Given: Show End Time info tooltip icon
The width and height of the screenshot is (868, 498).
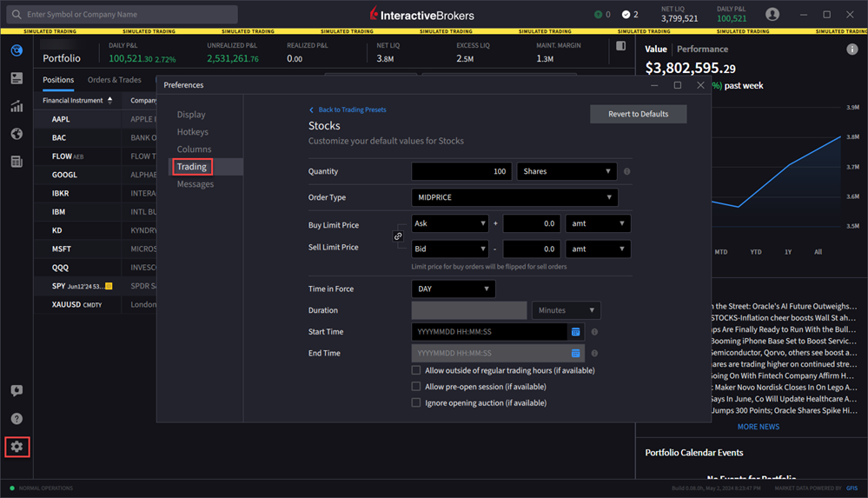Looking at the screenshot, I should point(594,354).
